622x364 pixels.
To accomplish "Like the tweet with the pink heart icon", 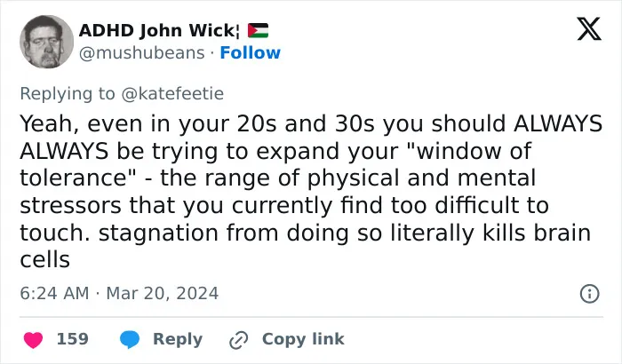I will [34, 340].
